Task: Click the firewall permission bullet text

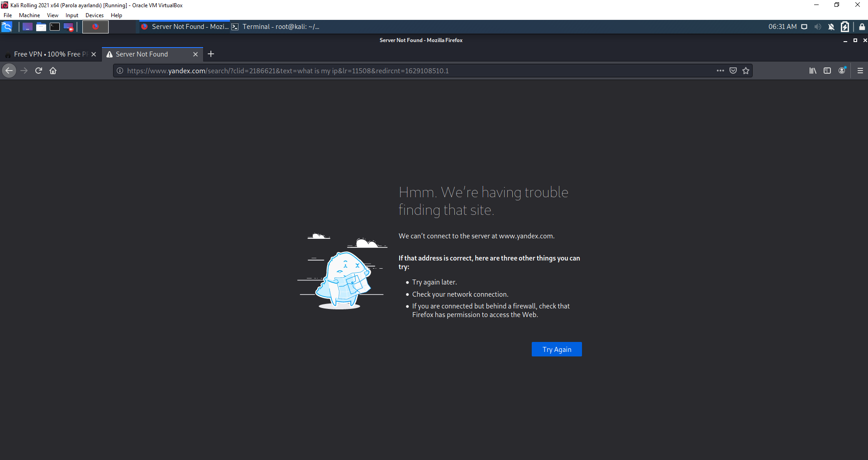Action: click(x=491, y=310)
